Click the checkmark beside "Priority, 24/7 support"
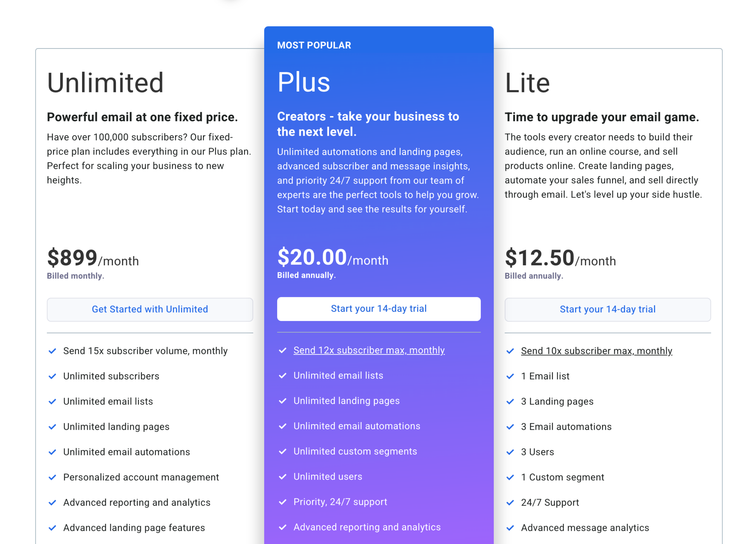The height and width of the screenshot is (544, 756). [283, 502]
